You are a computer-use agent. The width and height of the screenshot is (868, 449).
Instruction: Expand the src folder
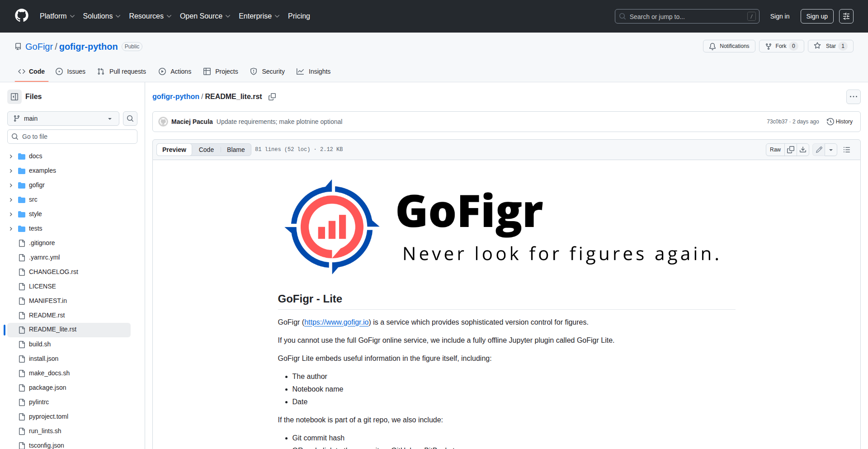[x=11, y=199]
